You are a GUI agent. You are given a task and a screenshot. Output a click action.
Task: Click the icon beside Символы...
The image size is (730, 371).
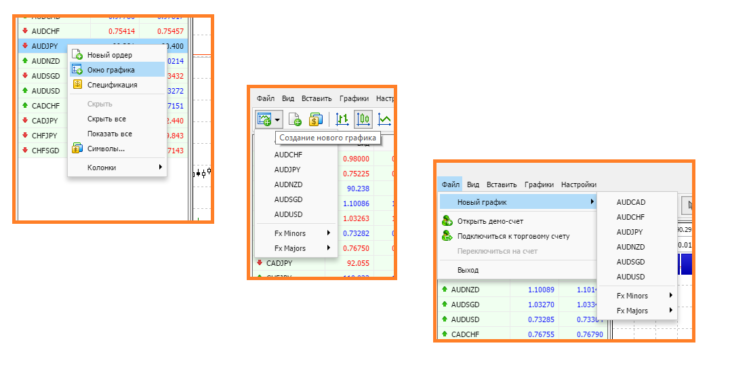point(77,148)
